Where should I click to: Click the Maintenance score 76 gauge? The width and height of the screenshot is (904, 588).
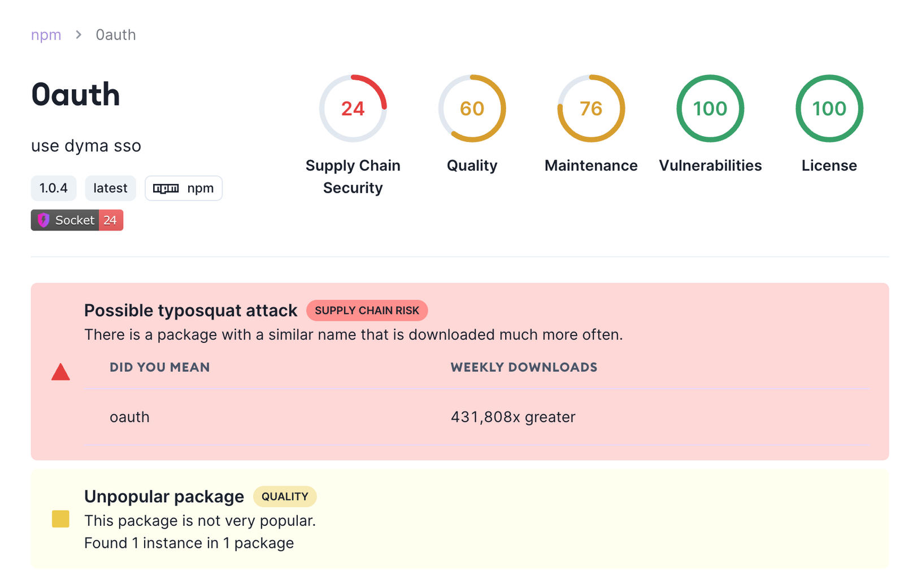tap(591, 108)
